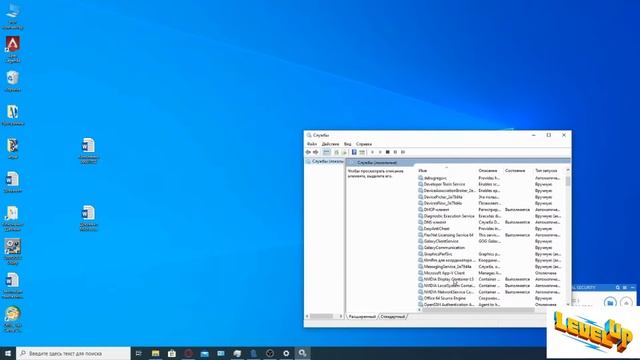
Task: Click the Forward arrow in Services toolbar
Action: pos(316,152)
